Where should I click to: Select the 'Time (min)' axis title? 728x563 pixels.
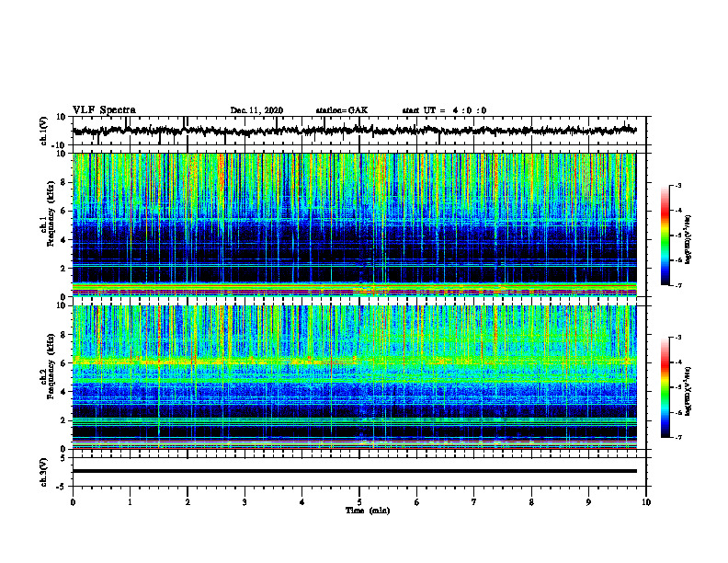(x=368, y=511)
